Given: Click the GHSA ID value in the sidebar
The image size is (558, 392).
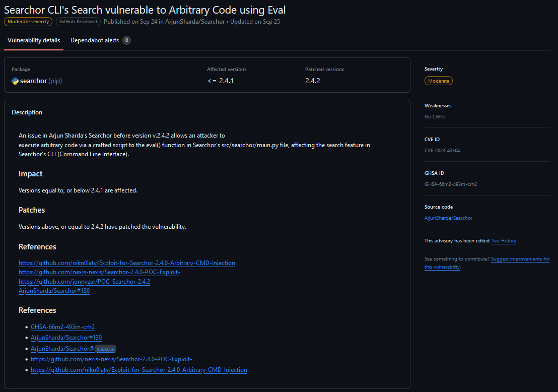Looking at the screenshot, I should pyautogui.click(x=451, y=184).
